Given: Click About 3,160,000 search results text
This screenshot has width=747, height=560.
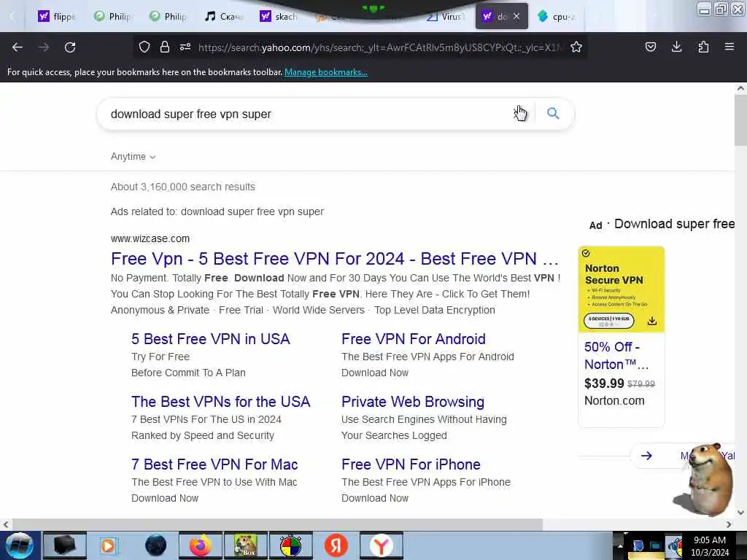Looking at the screenshot, I should click(x=183, y=187).
